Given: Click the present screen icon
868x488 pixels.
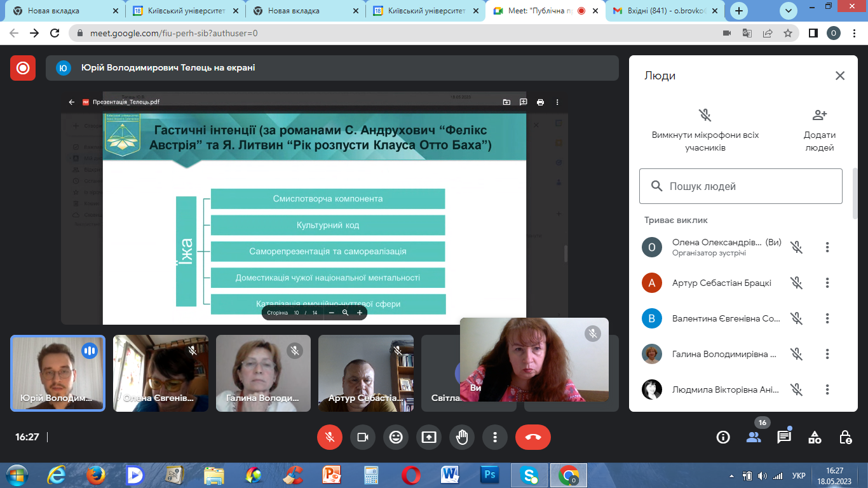Looking at the screenshot, I should [429, 437].
